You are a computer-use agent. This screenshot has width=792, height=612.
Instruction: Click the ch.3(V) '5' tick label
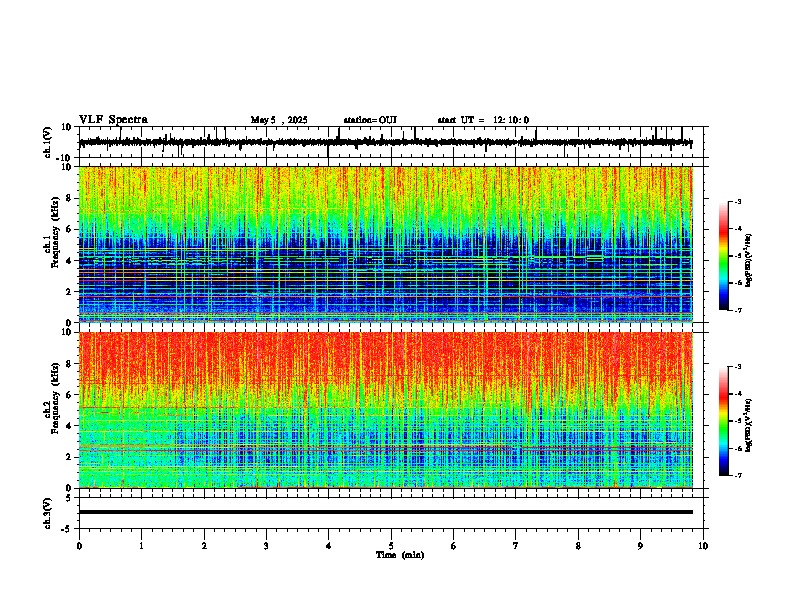pyautogui.click(x=70, y=498)
